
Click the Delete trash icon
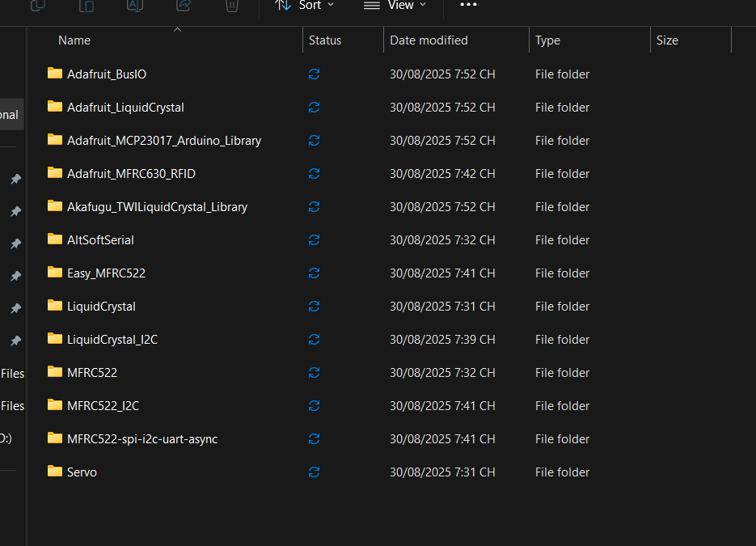point(232,5)
